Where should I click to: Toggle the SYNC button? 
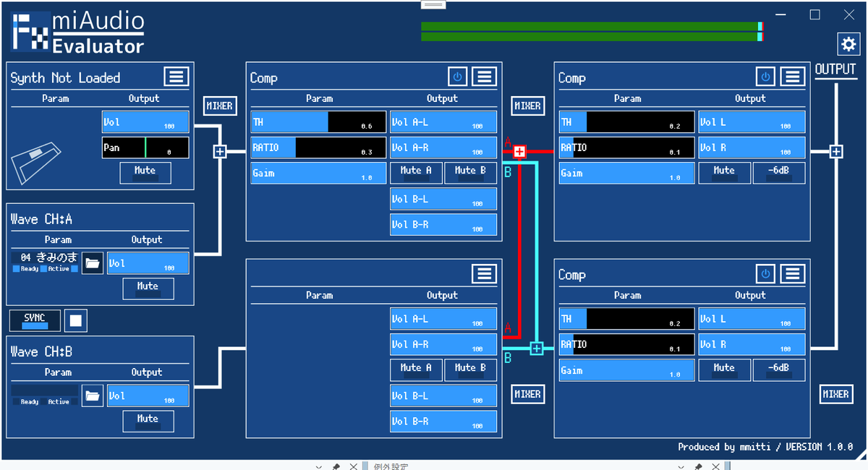tap(34, 320)
